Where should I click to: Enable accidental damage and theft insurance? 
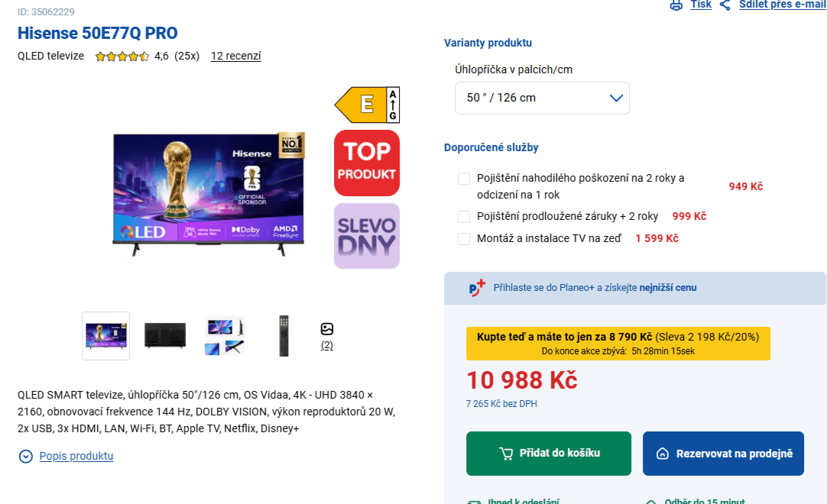(x=464, y=178)
